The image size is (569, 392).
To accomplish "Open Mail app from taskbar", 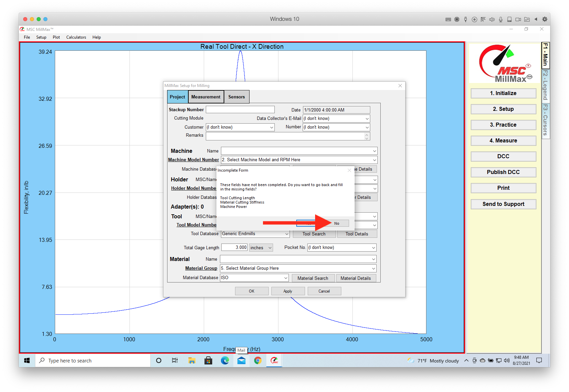I will tap(241, 360).
